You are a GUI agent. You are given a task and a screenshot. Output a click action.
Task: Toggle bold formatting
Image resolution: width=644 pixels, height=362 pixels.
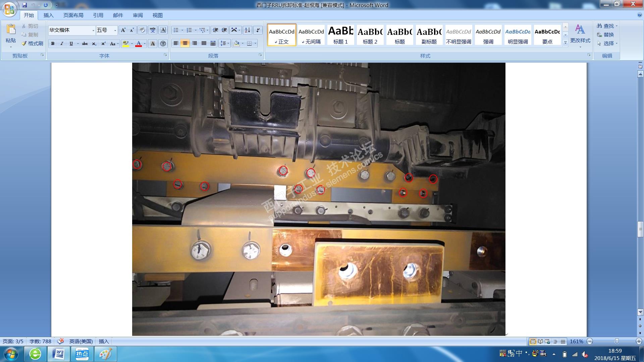[x=53, y=44]
